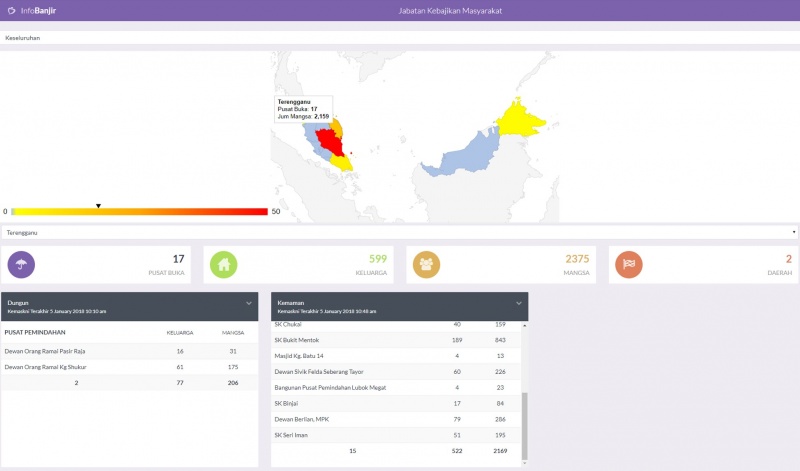This screenshot has width=800, height=471.
Task: Click the 843 mangsa value
Action: point(501,340)
